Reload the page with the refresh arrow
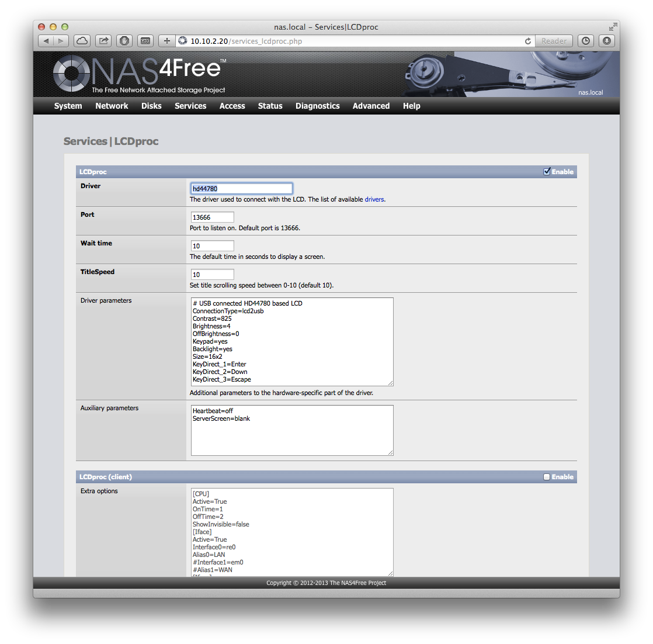The height and width of the screenshot is (644, 653). [x=527, y=41]
